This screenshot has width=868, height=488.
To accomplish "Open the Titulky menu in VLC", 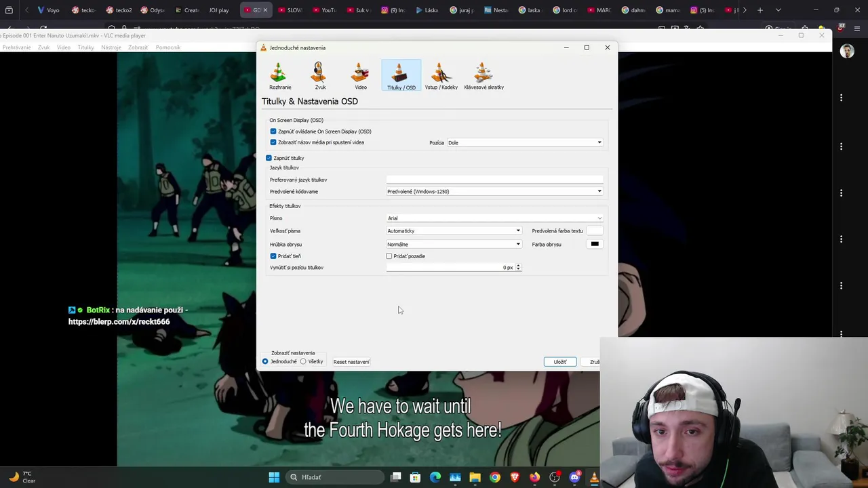I will click(x=85, y=47).
